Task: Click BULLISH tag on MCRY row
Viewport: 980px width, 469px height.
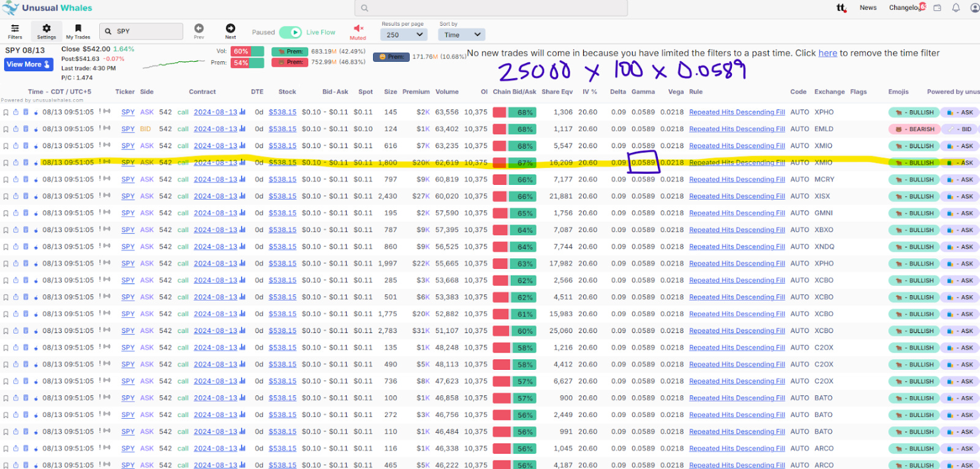Action: point(914,180)
